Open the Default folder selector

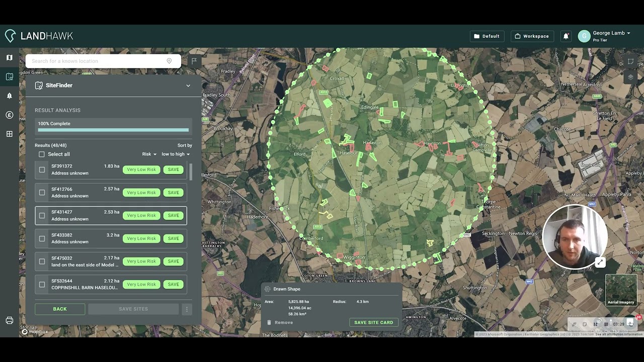click(x=487, y=36)
